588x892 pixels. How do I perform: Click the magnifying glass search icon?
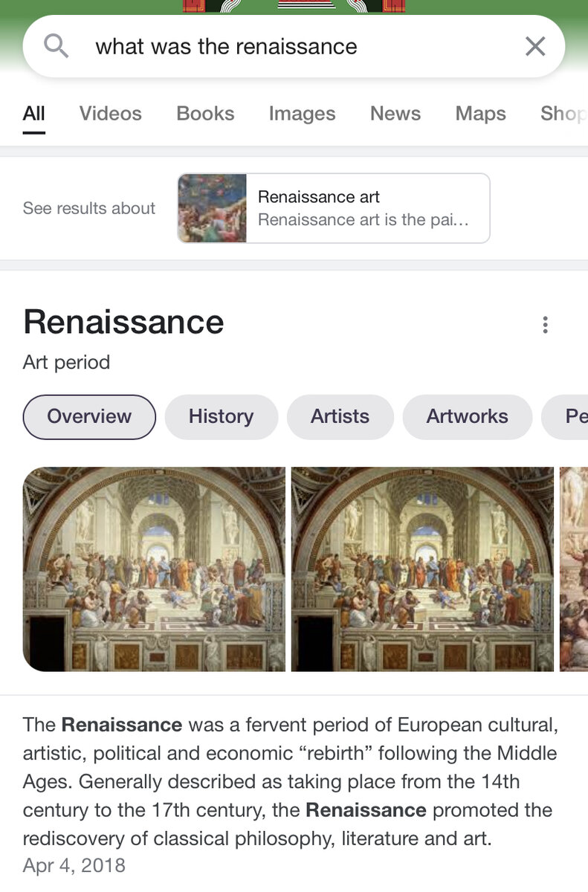pos(56,47)
